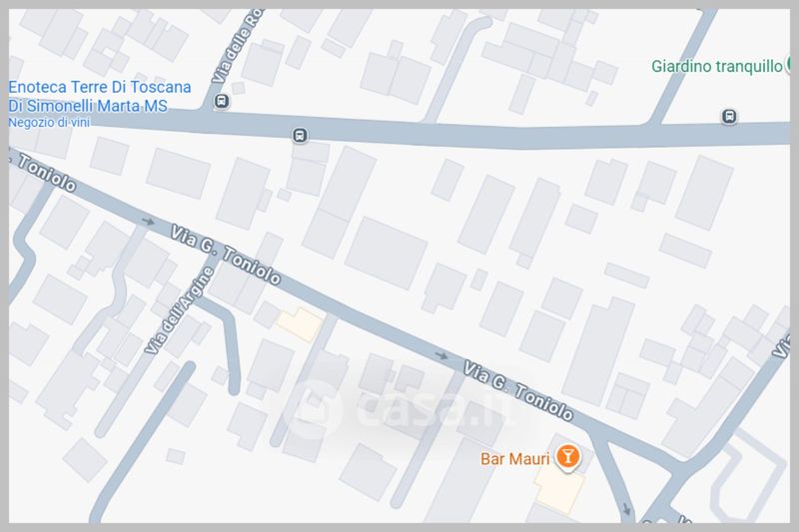Open Enoteca Terre Di Toscana place label

point(100,96)
